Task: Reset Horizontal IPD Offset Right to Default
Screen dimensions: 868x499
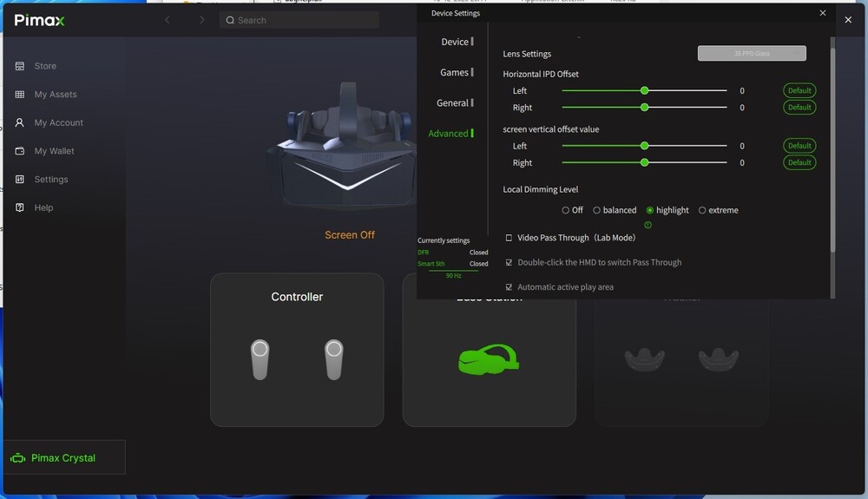Action: (799, 108)
